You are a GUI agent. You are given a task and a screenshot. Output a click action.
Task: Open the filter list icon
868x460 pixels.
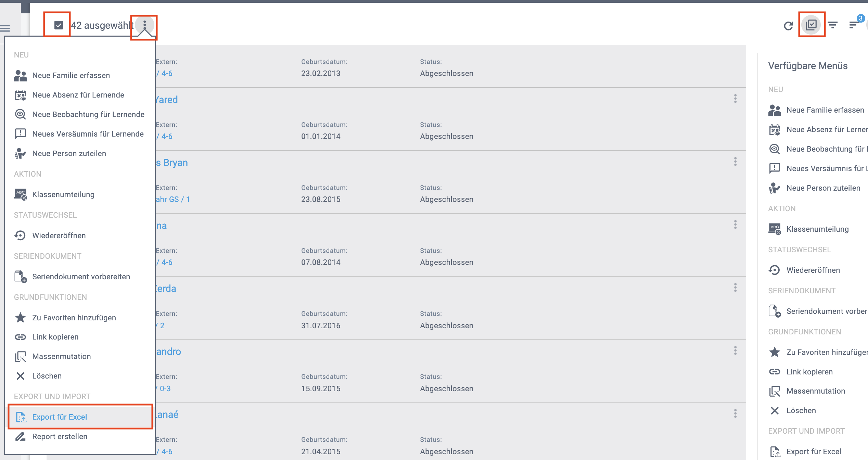833,25
